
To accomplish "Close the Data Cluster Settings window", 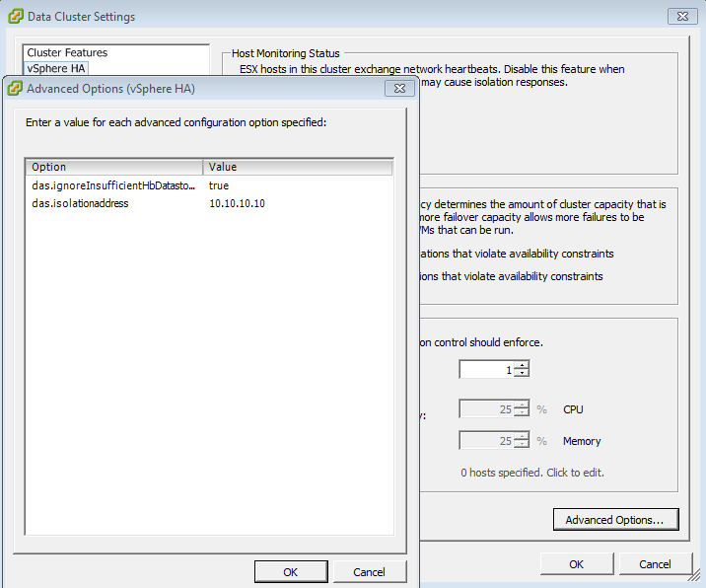I will (682, 17).
